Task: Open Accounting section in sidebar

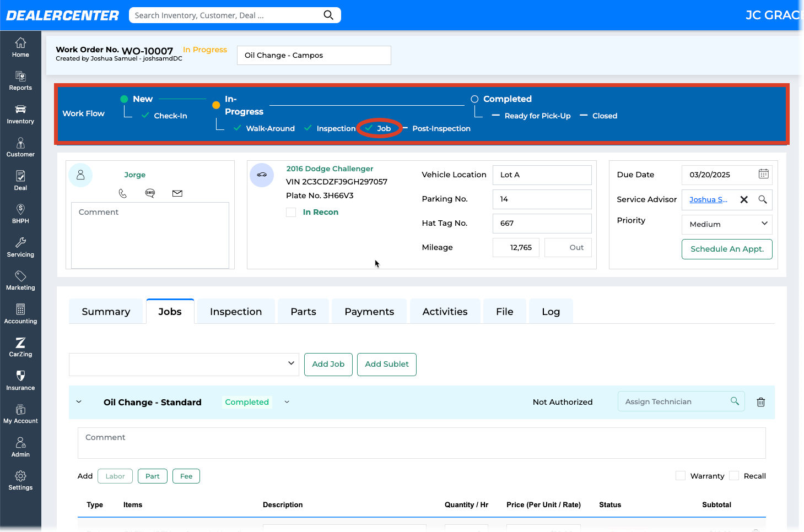Action: tap(20, 314)
